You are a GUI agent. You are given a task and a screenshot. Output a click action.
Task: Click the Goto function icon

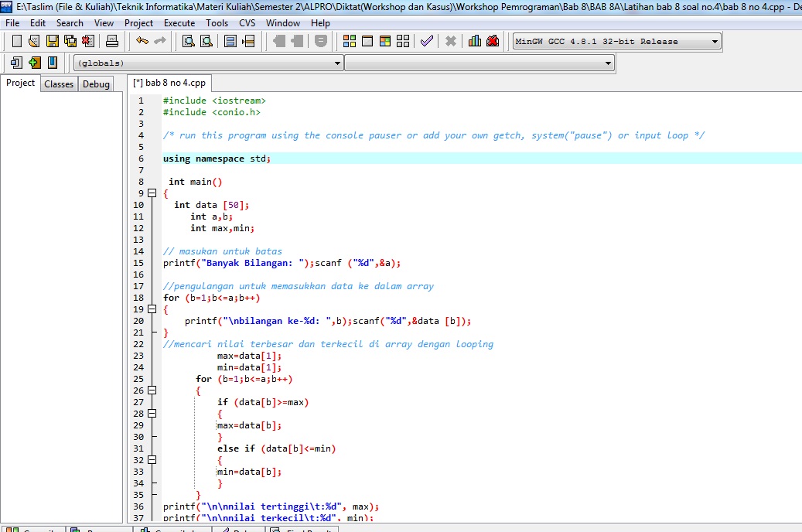tap(230, 41)
